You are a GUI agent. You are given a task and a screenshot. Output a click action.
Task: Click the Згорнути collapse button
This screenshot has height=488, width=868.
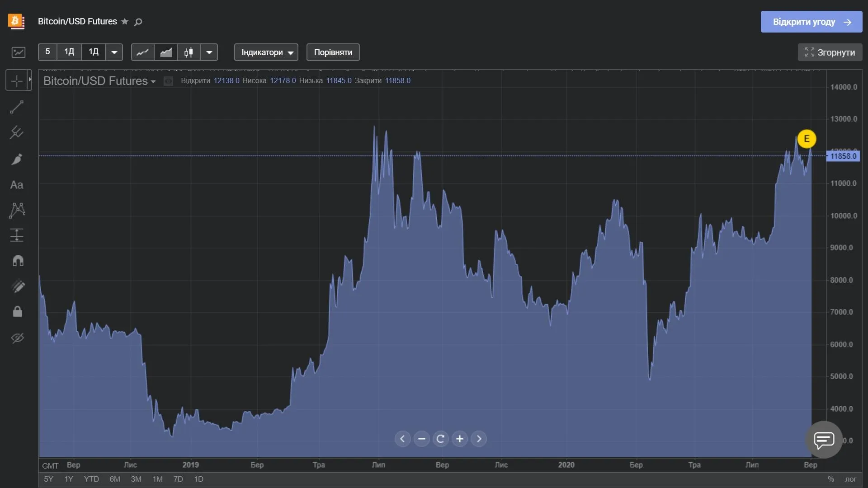tap(830, 52)
